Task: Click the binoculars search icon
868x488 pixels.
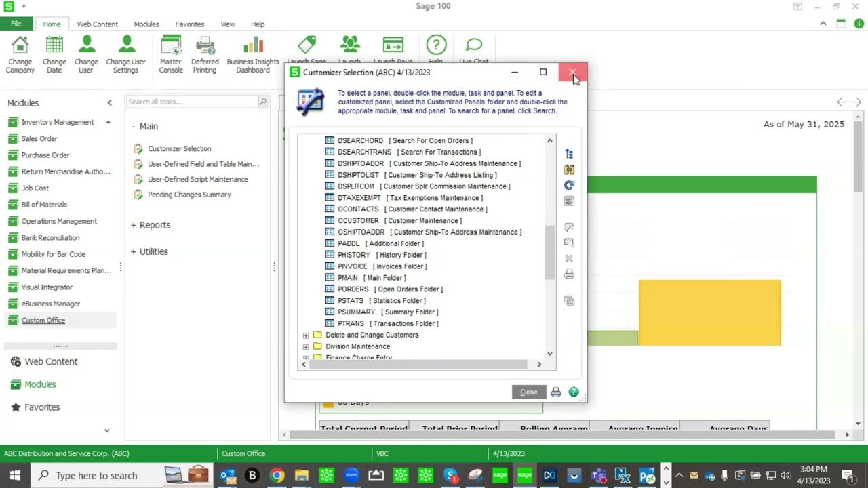Action: pos(569,169)
